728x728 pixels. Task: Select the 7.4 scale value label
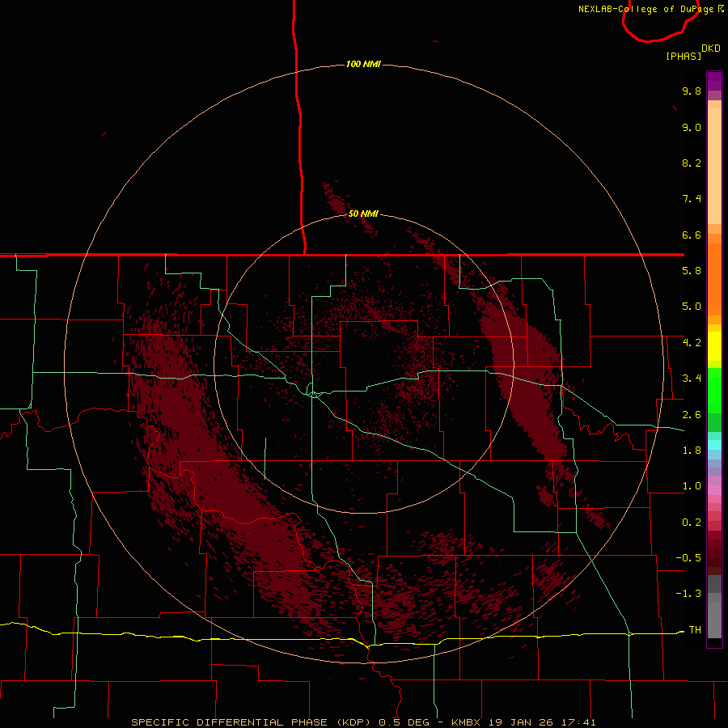tap(692, 199)
